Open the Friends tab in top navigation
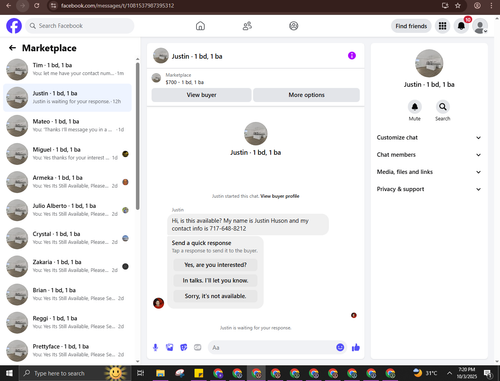This screenshot has height=381, width=500. 247,26
